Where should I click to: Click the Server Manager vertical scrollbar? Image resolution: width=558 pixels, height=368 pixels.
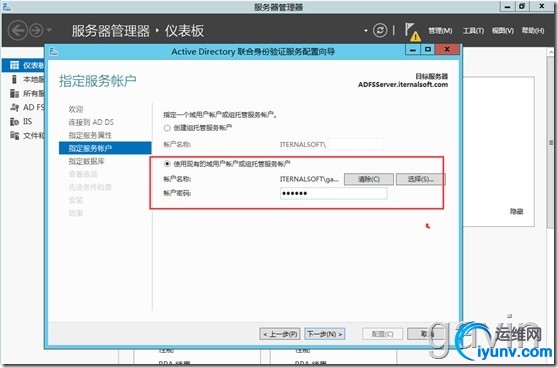(551, 142)
